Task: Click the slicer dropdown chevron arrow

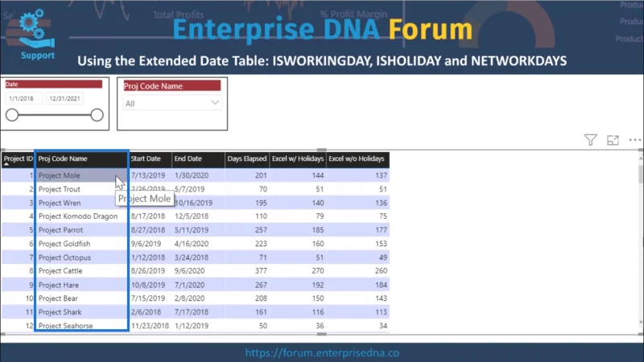Action: click(215, 103)
